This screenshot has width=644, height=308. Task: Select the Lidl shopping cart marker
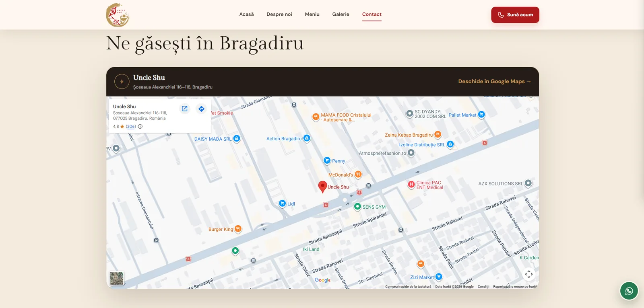point(283,203)
